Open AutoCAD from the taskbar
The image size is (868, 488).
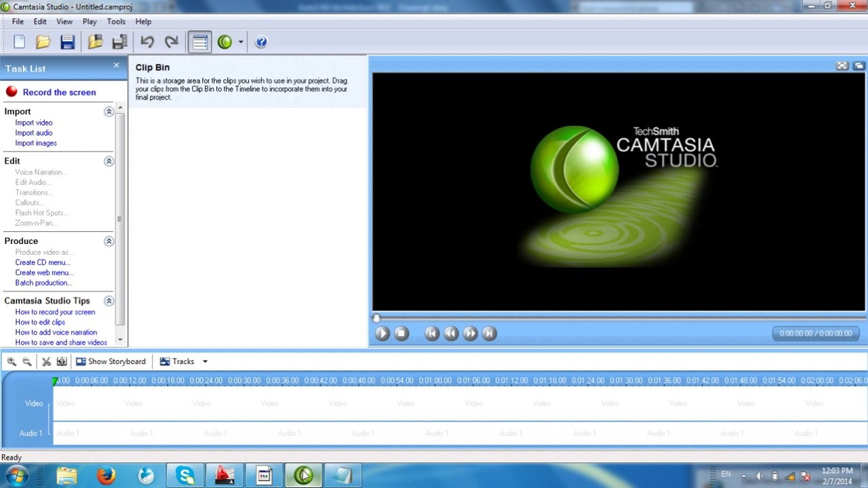(x=224, y=476)
